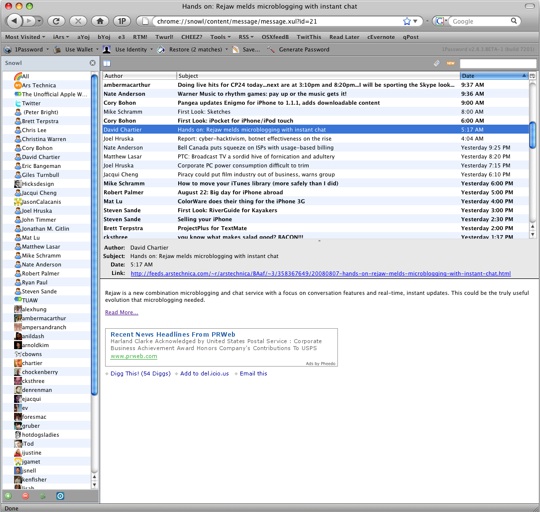Open the column picker icon

point(532,76)
